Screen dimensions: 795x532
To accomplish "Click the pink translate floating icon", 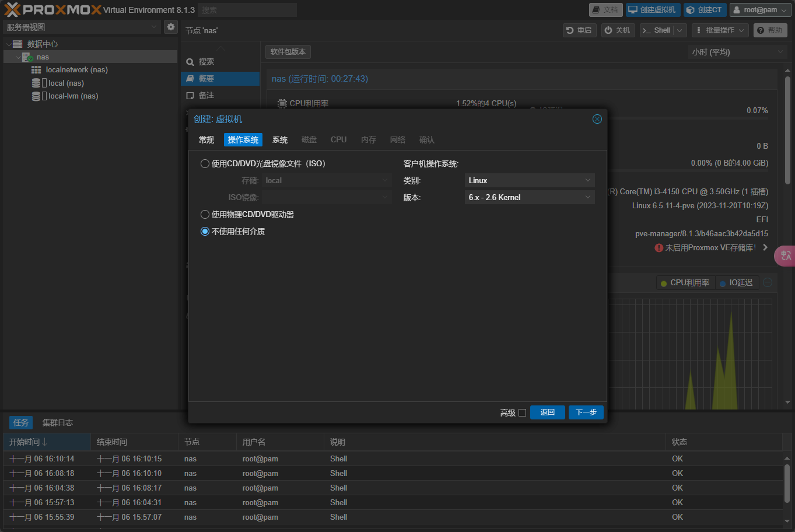I will tap(785, 256).
